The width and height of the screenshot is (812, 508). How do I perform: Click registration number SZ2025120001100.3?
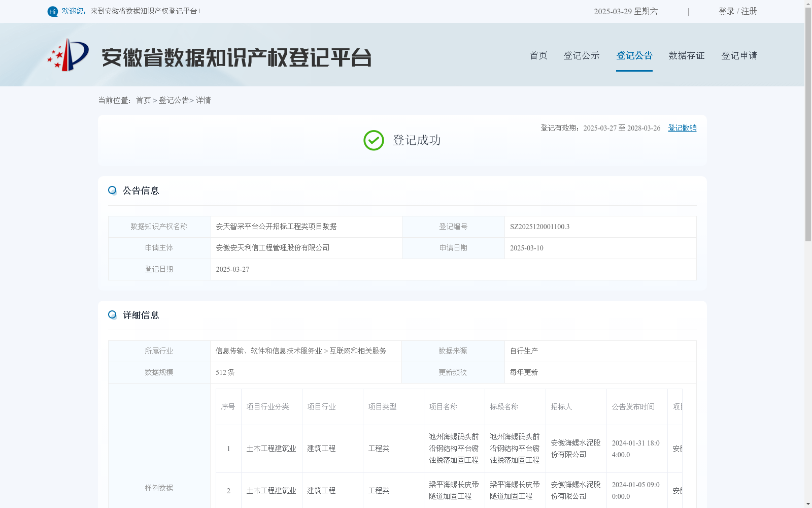539,227
